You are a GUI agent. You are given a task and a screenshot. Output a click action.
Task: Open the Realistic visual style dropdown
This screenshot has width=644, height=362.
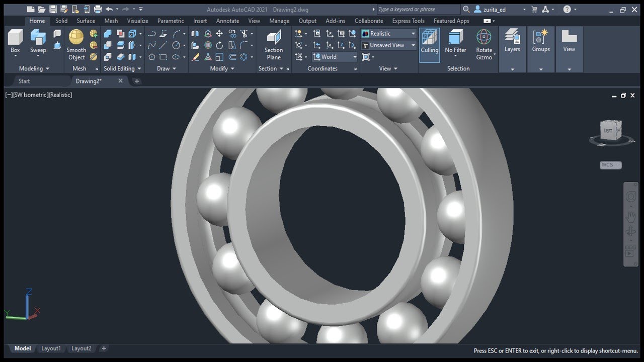[x=388, y=34]
